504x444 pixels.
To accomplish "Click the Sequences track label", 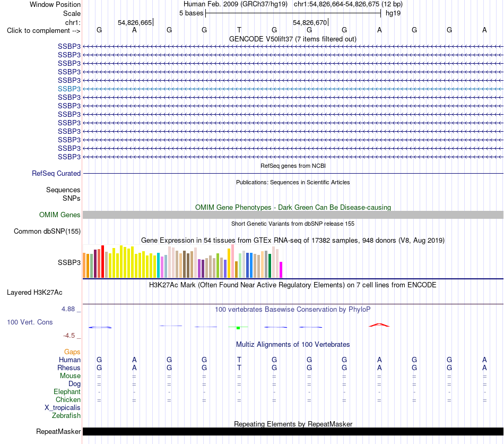I will (63, 190).
